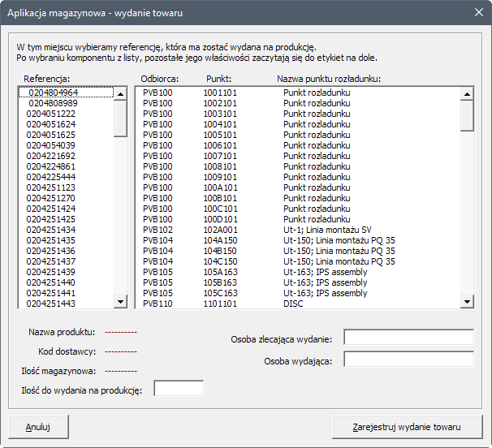Select reference 0204051222 from Referencja list

pyautogui.click(x=50, y=114)
